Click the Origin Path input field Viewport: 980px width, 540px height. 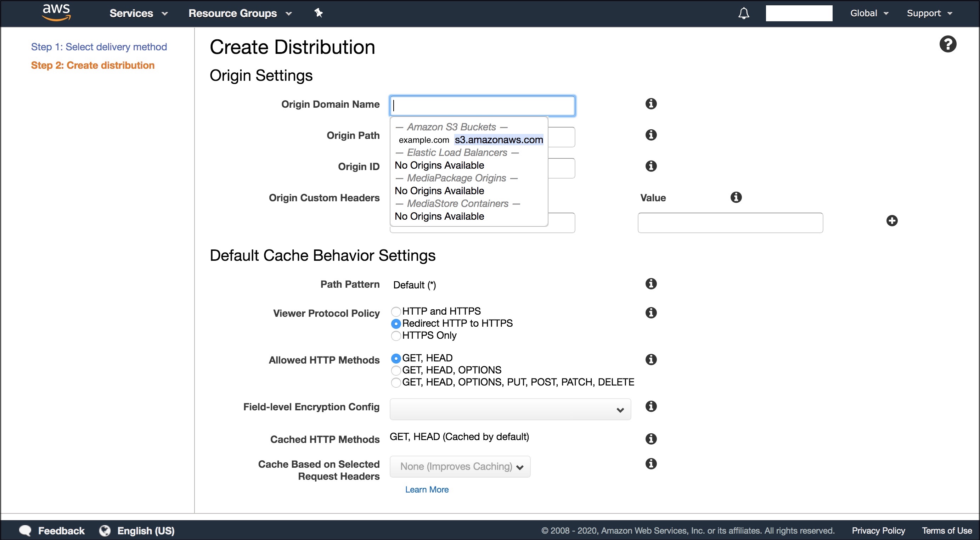click(562, 137)
